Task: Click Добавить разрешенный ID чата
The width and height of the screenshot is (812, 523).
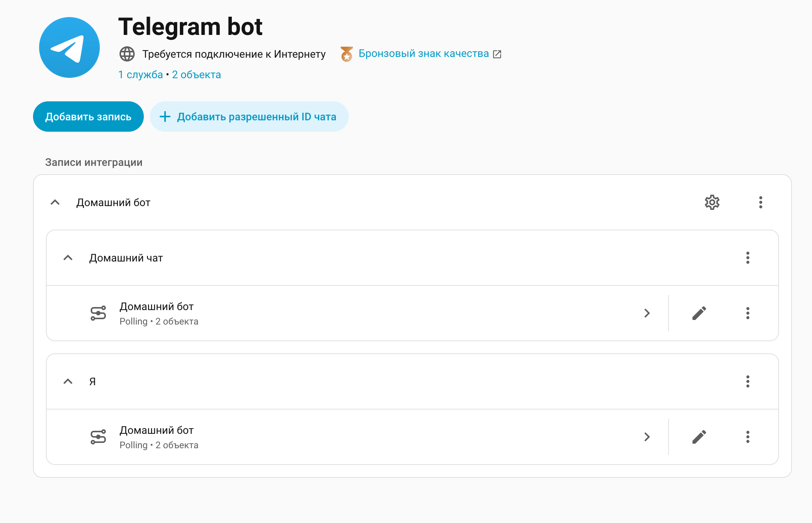Action: 249,117
